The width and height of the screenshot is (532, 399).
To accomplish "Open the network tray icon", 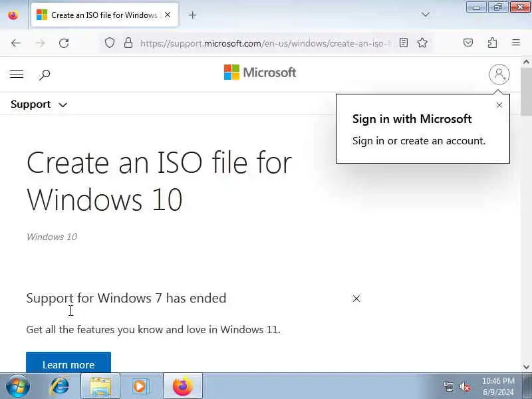I will [448, 386].
